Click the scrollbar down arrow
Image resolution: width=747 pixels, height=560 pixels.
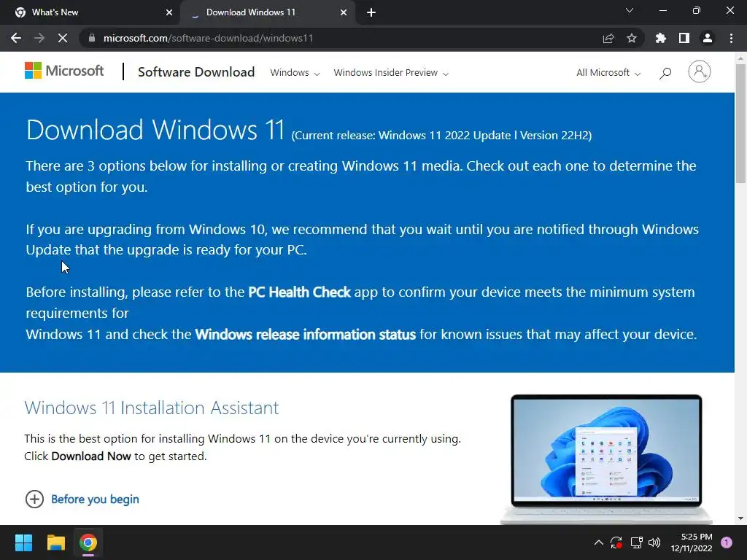[740, 518]
